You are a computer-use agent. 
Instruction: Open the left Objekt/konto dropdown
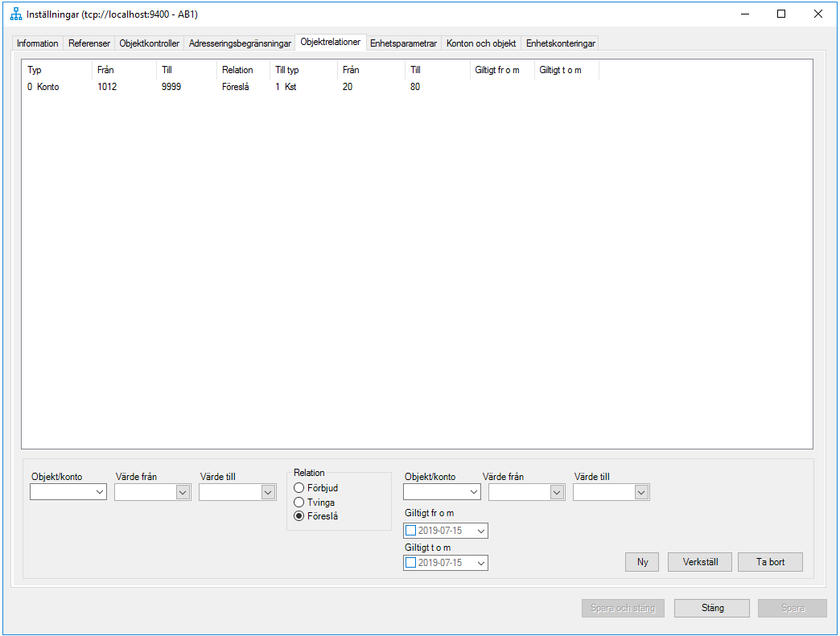tap(100, 491)
